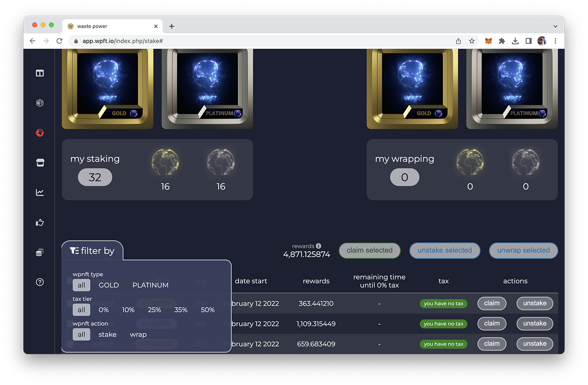588x385 pixels.
Task: Unstake the 659.683409 rewards row
Action: pos(535,344)
